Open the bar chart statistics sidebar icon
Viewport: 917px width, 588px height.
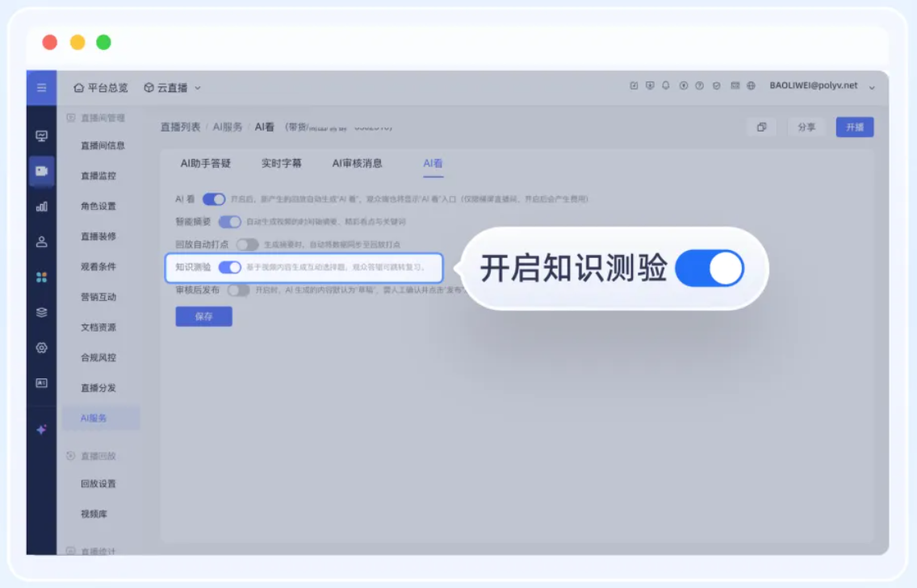pyautogui.click(x=42, y=206)
